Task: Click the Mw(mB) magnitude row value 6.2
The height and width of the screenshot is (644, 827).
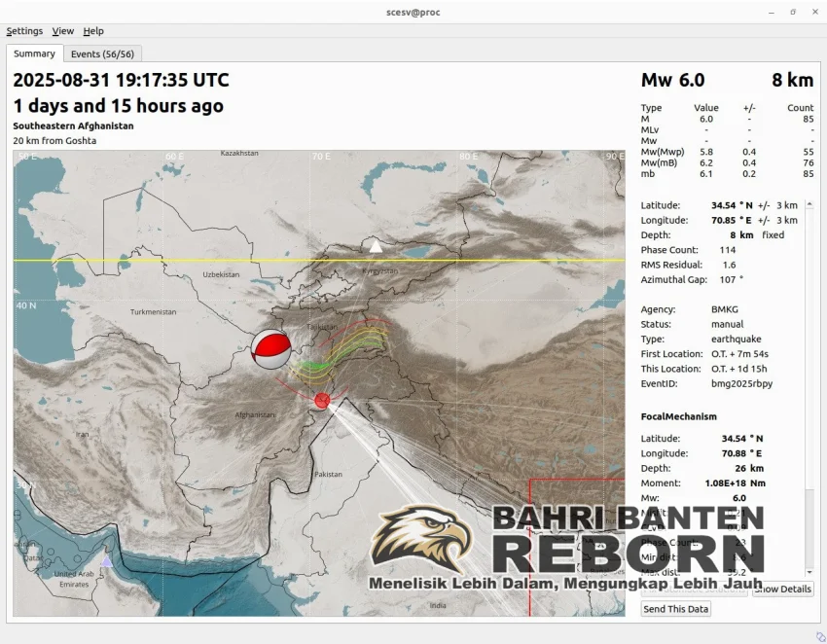Action: click(706, 163)
